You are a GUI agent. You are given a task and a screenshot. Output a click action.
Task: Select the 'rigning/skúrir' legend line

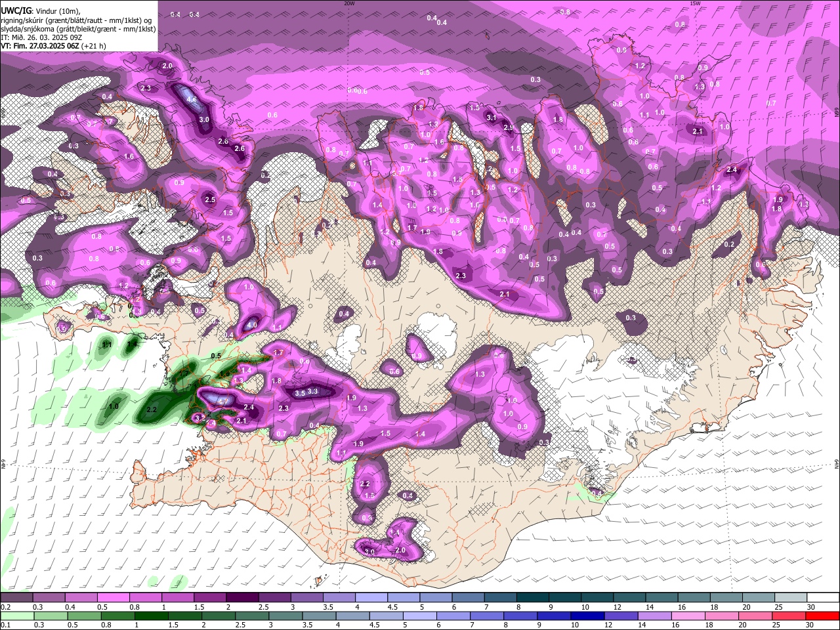(x=76, y=20)
